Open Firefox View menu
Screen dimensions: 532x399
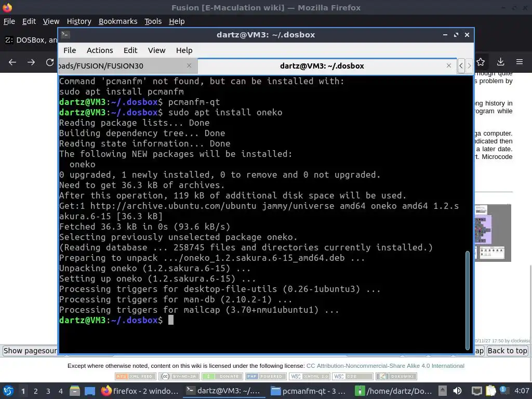tap(51, 21)
